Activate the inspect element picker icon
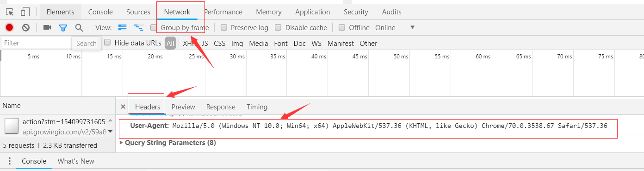644x171 pixels. (10, 12)
